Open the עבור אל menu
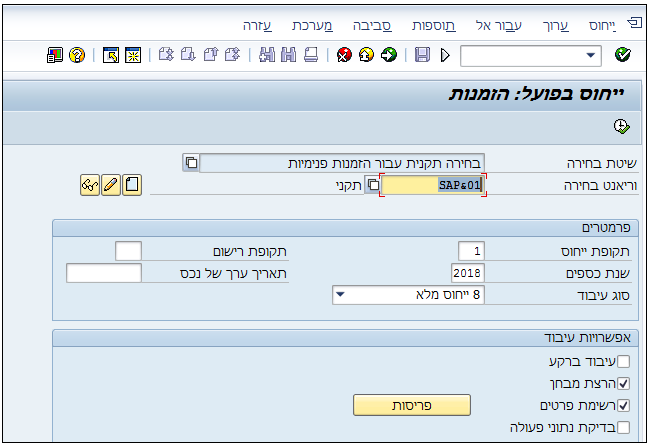This screenshot has width=650, height=446. tap(499, 26)
